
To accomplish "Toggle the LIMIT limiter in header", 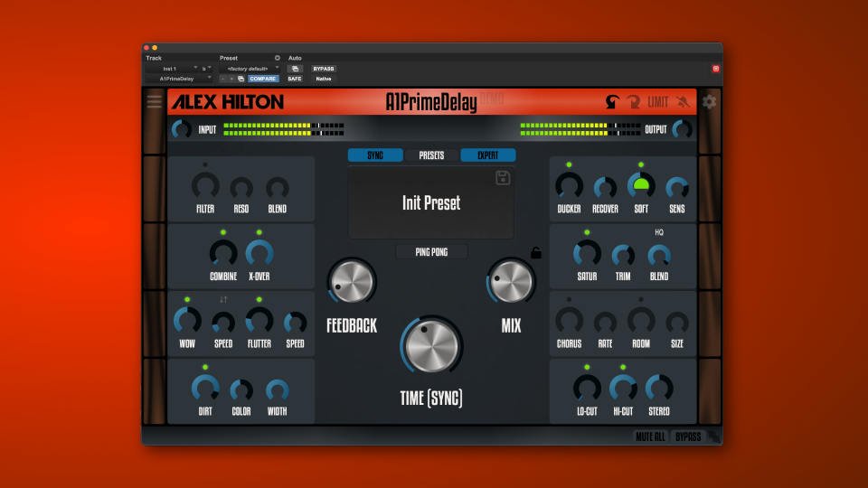I will [x=658, y=102].
